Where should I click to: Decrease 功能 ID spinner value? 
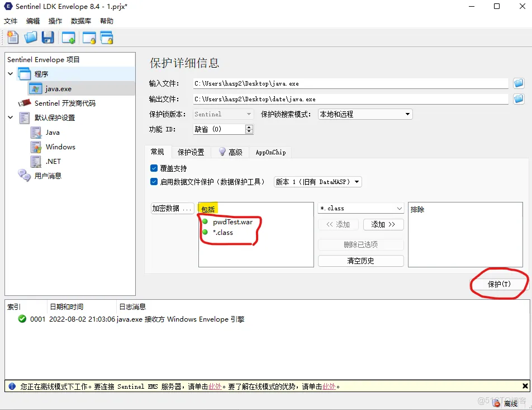[x=249, y=131]
